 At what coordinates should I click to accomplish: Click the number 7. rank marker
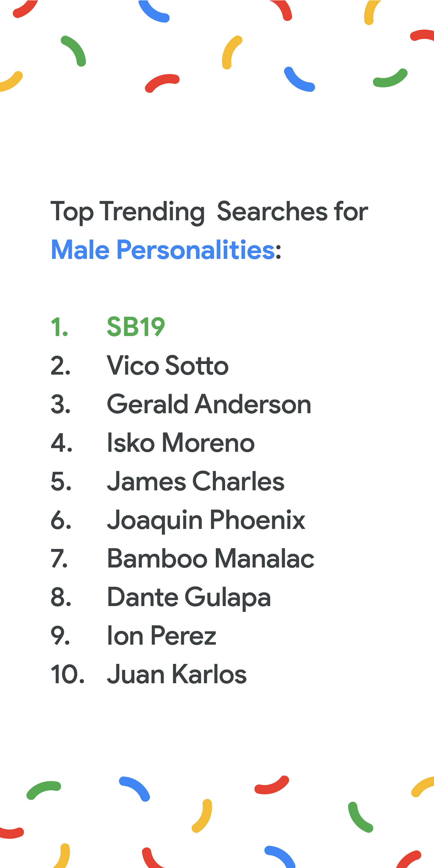pos(60,558)
